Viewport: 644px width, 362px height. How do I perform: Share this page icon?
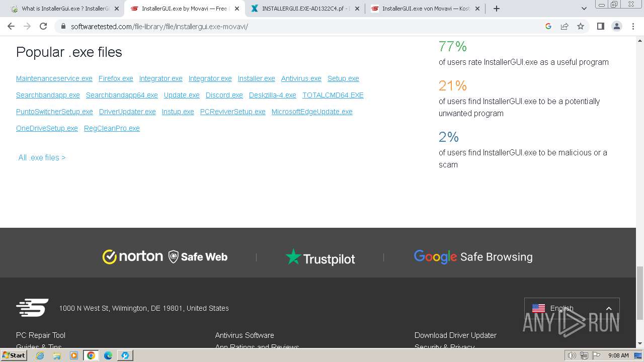click(565, 26)
